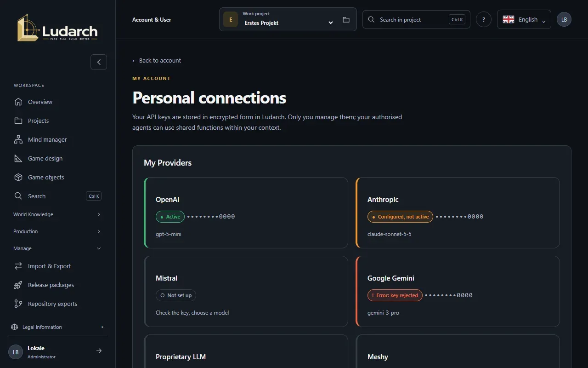Click the Repository exports branch icon
Screen dimensions: 588x368
point(18,304)
